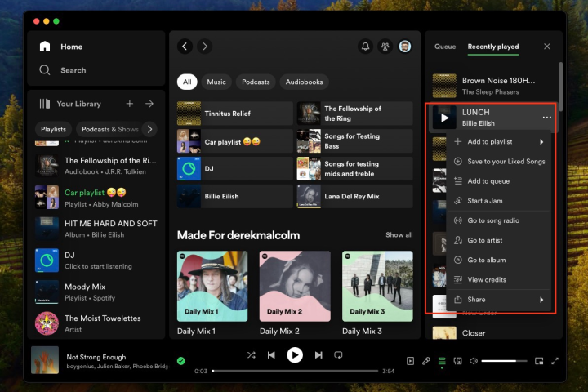Toggle the queue panel button
This screenshot has width=588, height=392.
tap(442, 361)
